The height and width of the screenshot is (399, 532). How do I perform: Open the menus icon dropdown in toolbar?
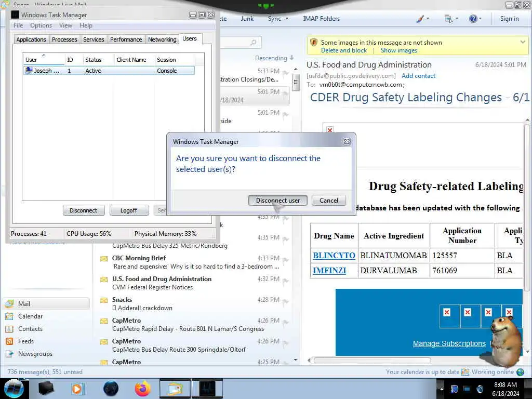point(451,19)
